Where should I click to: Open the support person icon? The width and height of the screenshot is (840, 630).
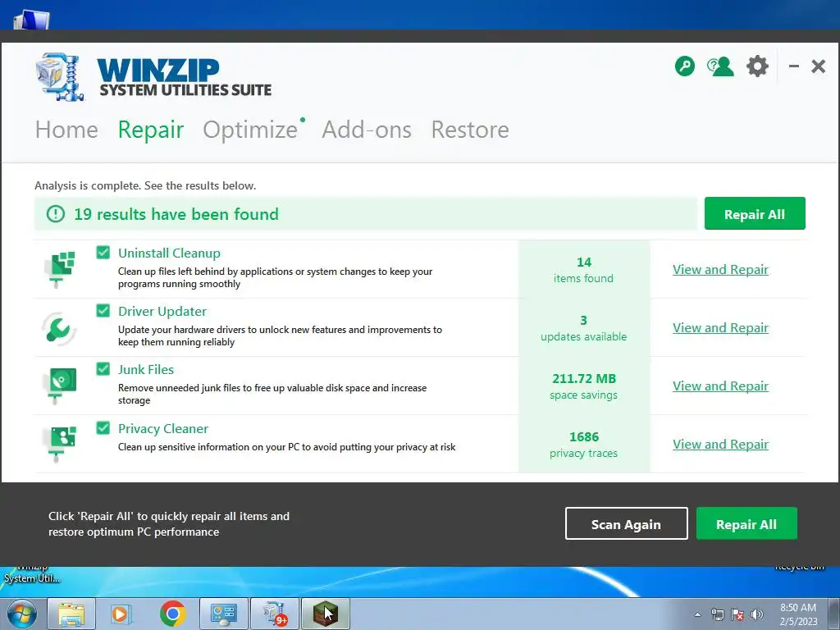click(720, 66)
